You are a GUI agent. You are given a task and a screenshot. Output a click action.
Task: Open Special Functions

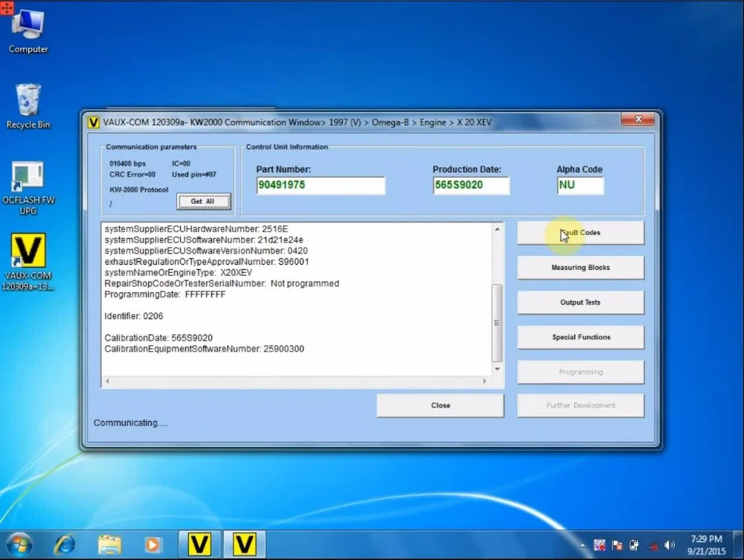click(581, 337)
